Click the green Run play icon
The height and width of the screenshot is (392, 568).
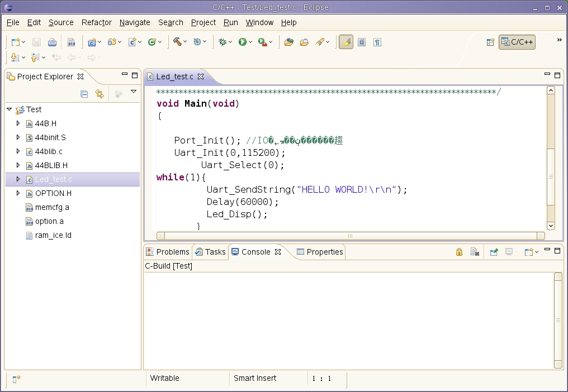[242, 42]
